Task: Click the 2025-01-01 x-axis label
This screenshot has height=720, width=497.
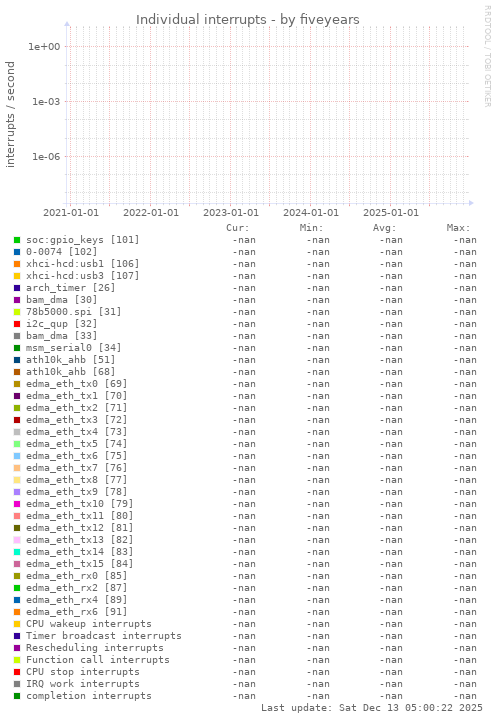Action: click(x=391, y=213)
